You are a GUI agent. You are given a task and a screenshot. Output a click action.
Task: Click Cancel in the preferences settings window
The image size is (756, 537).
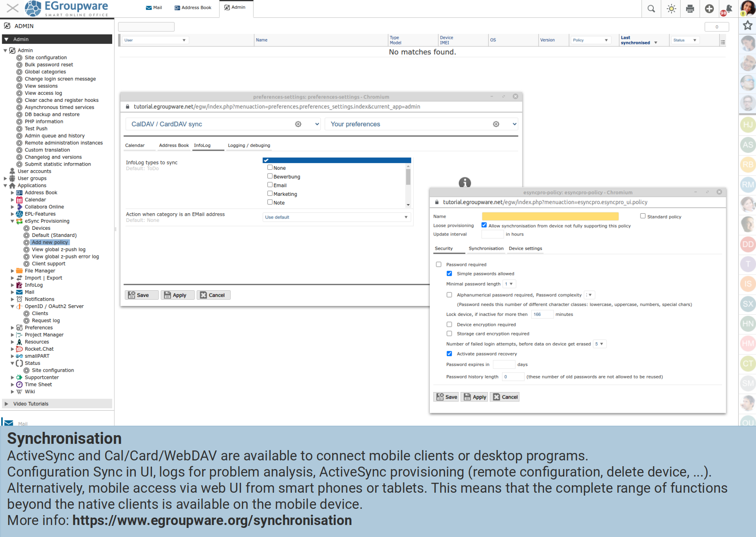pos(213,295)
